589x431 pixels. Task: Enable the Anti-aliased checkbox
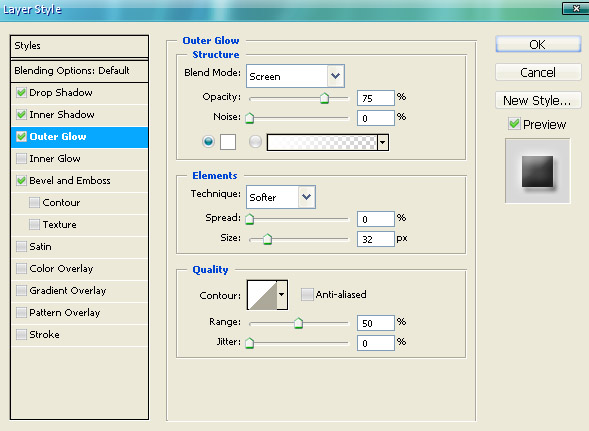(307, 294)
